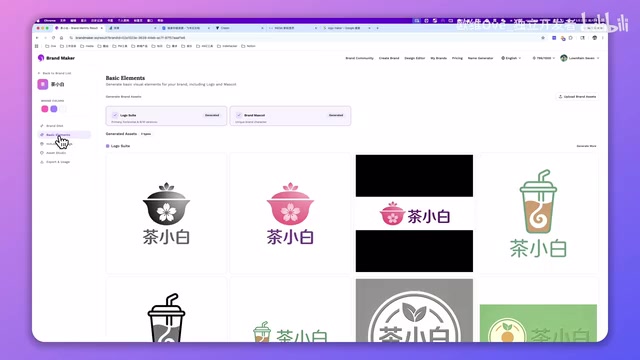Viewport: 640px width, 360px height.
Task: Click the browser back arrow
Action: (37, 38)
